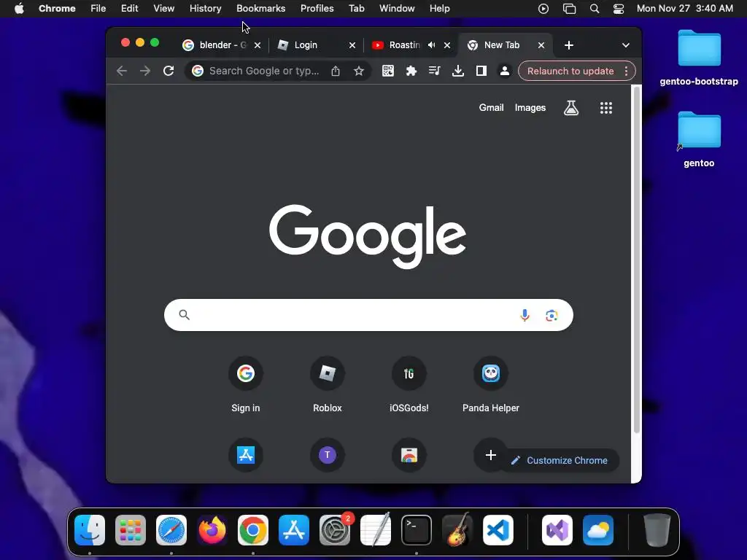Close the New Tab tab
Image resolution: width=747 pixels, height=560 pixels.
pos(541,45)
